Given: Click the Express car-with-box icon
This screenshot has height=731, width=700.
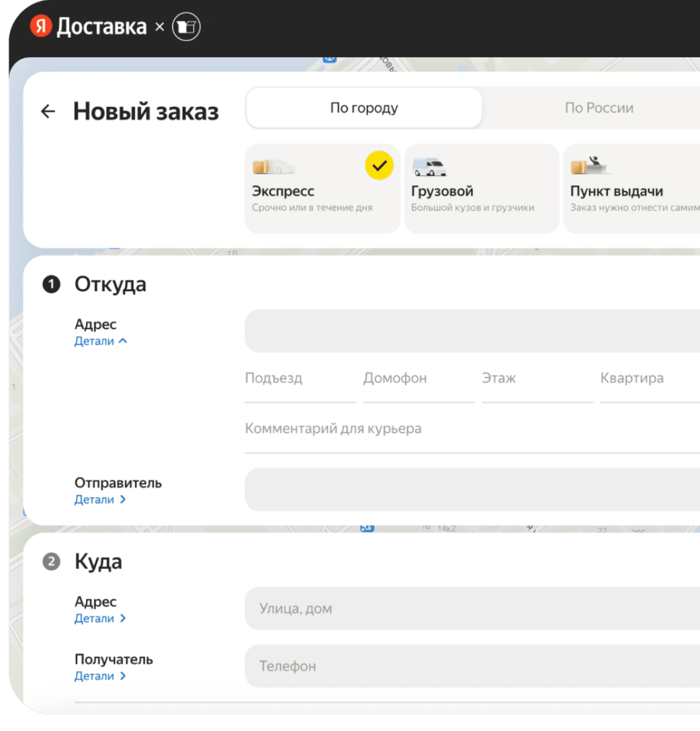Looking at the screenshot, I should 273,166.
